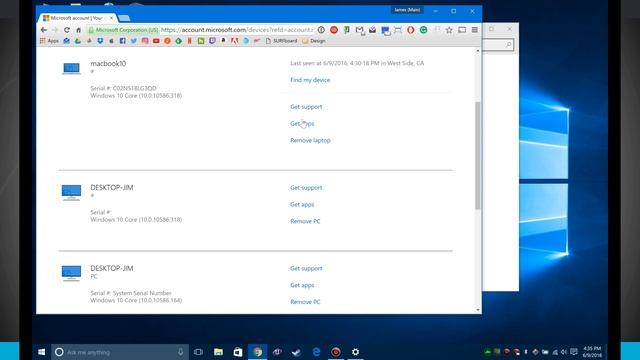The height and width of the screenshot is (360, 640).
Task: Open Microsoft Edge from the taskbar
Action: (316, 352)
